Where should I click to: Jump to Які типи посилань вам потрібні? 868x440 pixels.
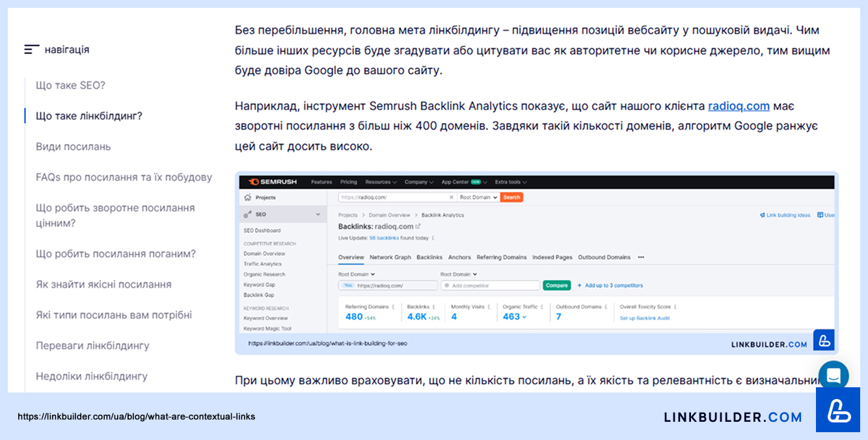[x=114, y=315]
